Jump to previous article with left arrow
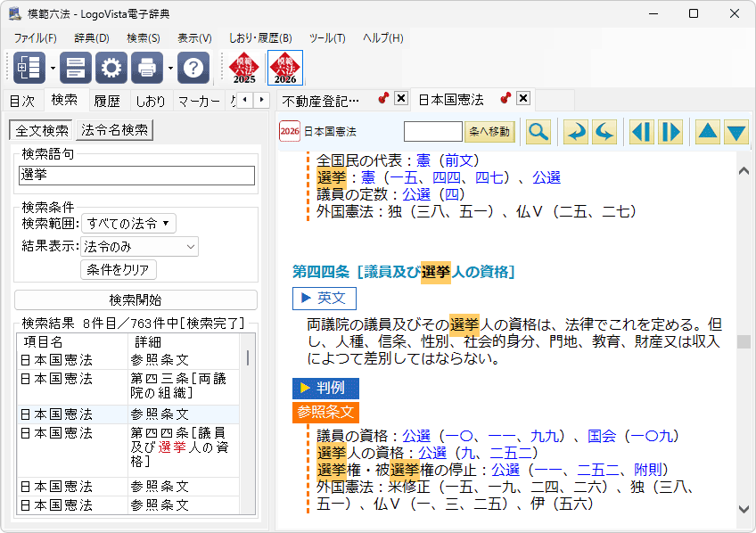Image resolution: width=756 pixels, height=533 pixels. (x=640, y=132)
